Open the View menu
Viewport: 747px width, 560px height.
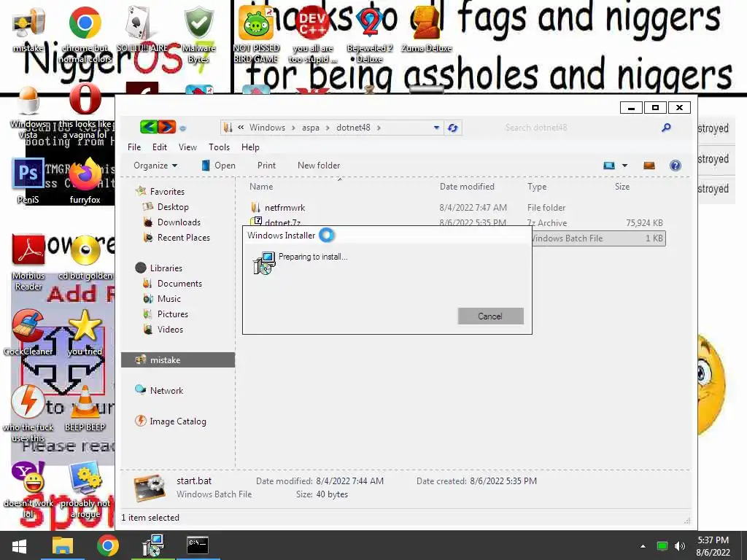tap(187, 147)
